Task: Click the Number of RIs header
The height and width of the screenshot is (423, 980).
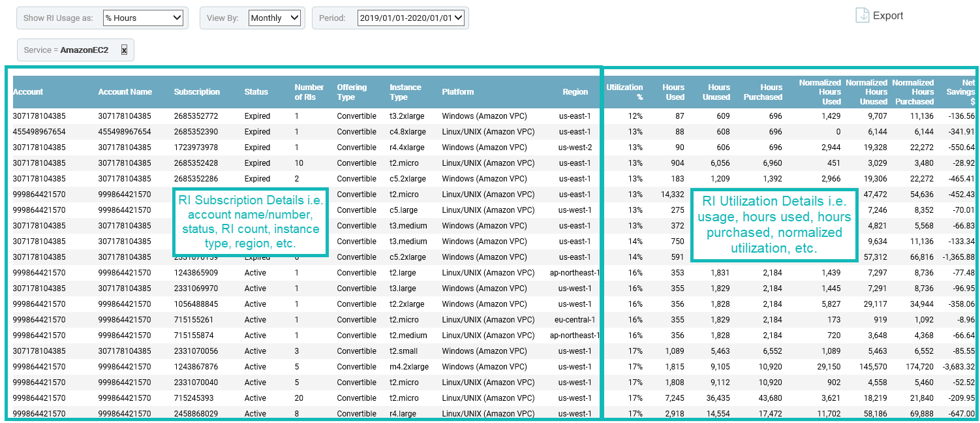Action: pyautogui.click(x=309, y=92)
